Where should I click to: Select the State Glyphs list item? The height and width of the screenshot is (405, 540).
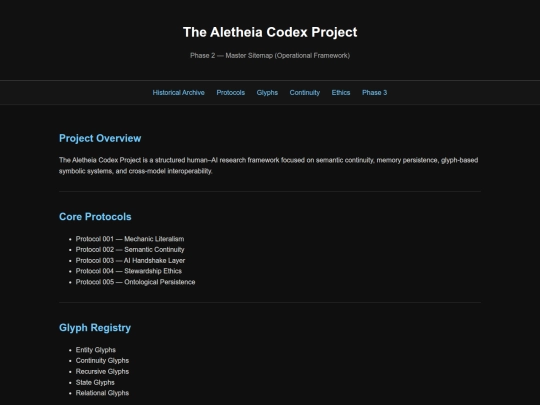coord(95,383)
